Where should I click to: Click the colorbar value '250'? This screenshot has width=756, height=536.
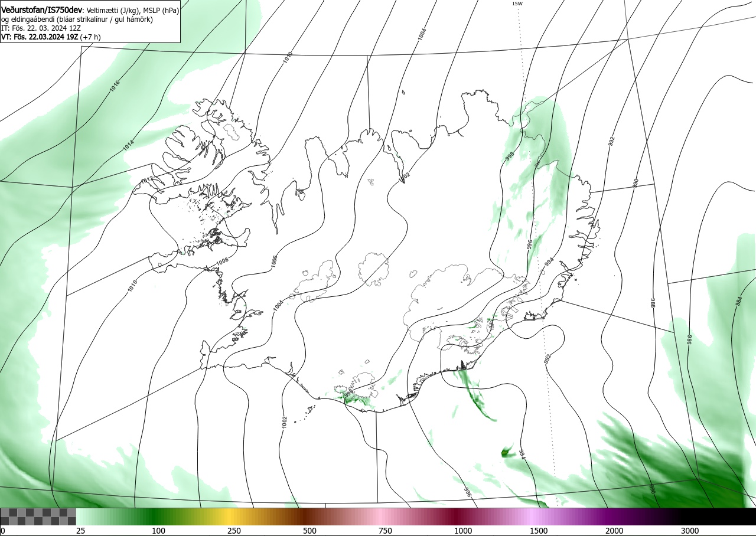click(234, 531)
